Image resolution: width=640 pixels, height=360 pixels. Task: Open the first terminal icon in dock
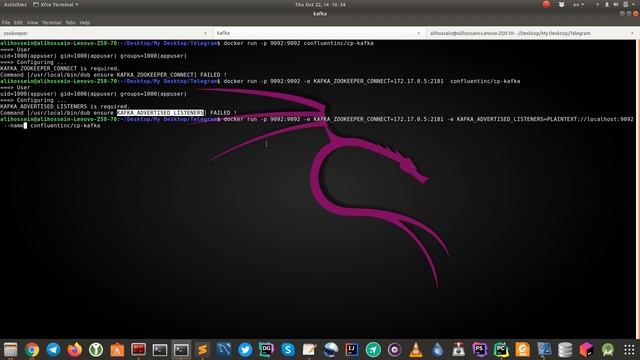coord(160,350)
